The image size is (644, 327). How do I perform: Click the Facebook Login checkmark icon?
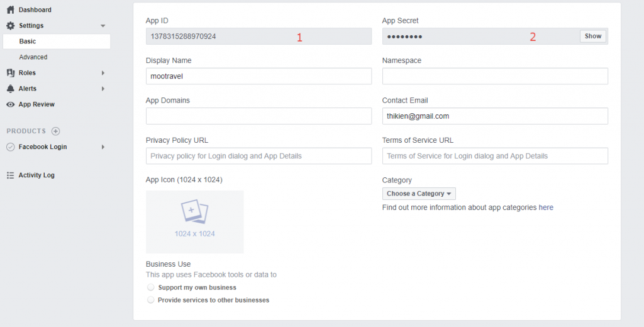[x=10, y=147]
